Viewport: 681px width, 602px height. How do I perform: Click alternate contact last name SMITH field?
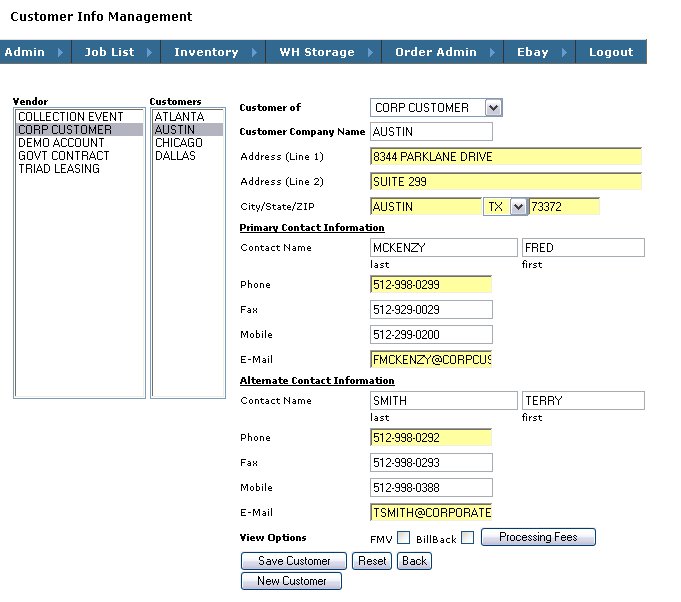click(443, 400)
